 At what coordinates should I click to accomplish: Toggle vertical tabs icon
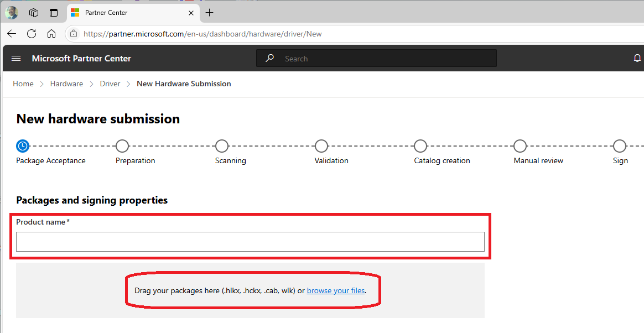coord(54,12)
